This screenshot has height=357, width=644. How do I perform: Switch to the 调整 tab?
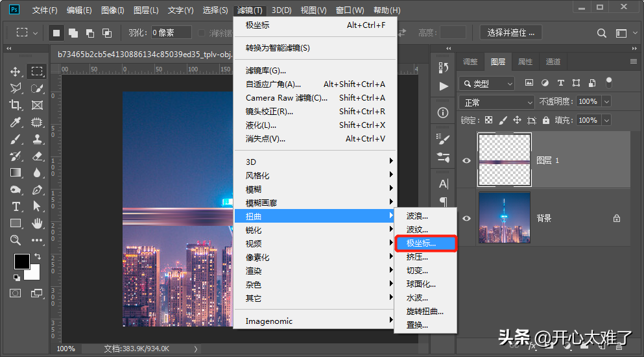tap(470, 62)
